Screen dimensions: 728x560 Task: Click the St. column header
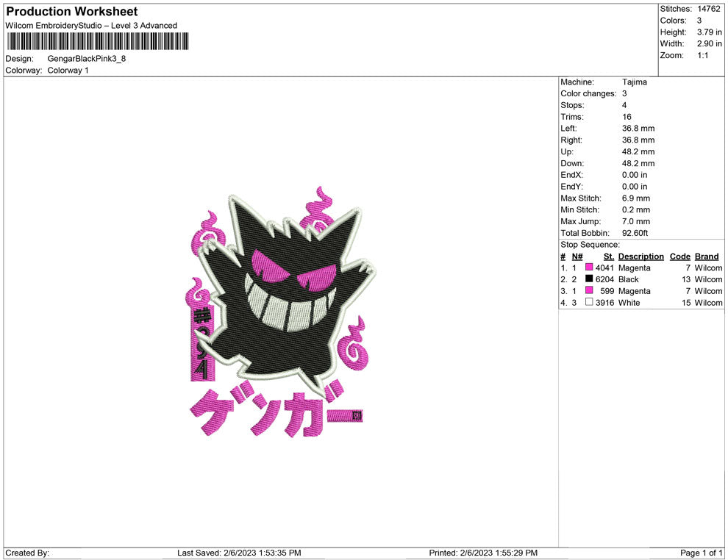coord(608,256)
